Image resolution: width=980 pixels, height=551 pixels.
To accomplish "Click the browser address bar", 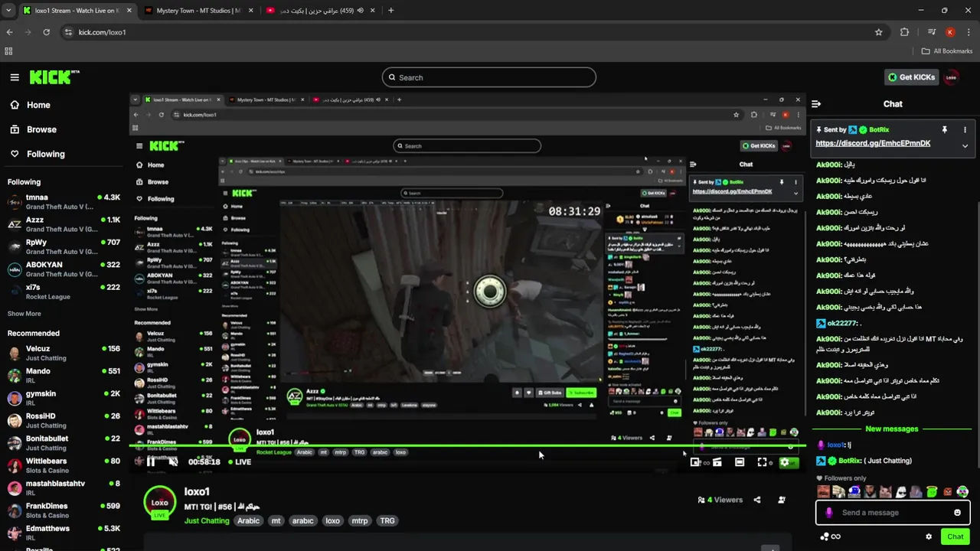I will click(467, 32).
